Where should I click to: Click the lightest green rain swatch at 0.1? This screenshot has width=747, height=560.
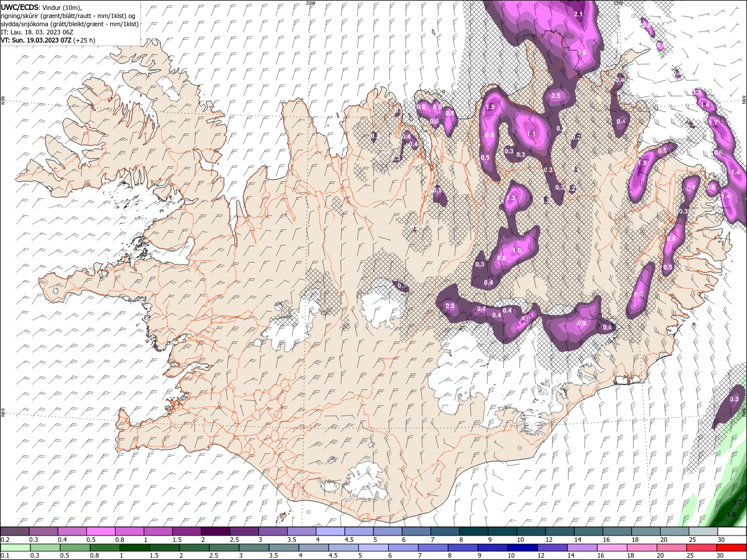click(15, 548)
